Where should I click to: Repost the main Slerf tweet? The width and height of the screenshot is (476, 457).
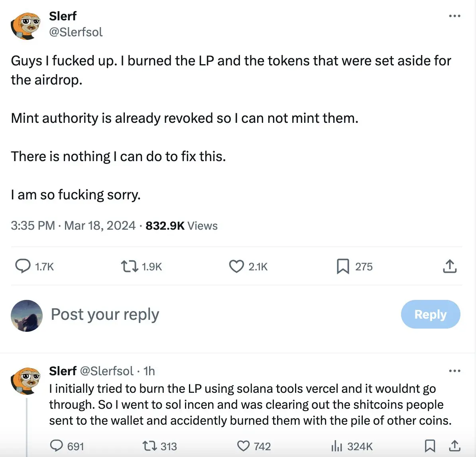[x=130, y=266]
